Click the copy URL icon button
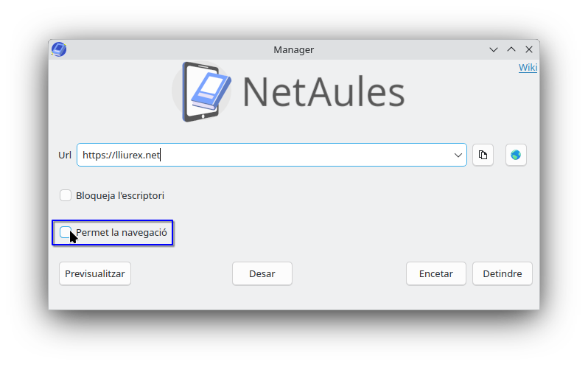Viewport: 588px width, 367px height. [483, 155]
